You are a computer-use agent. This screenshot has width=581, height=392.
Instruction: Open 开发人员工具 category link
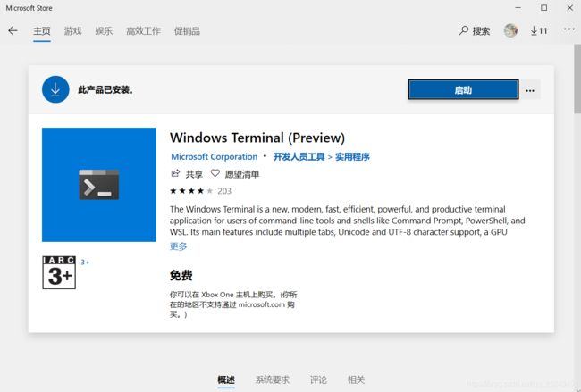click(299, 157)
